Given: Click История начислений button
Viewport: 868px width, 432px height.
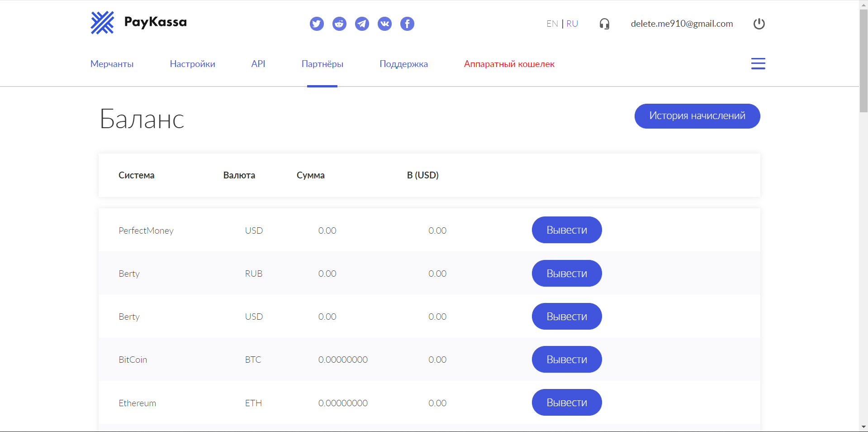Looking at the screenshot, I should pos(697,116).
